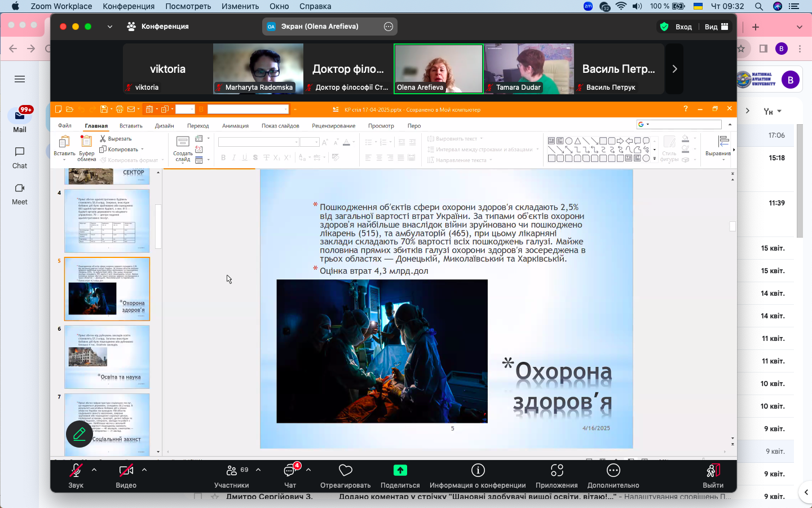Image resolution: width=812 pixels, height=508 pixels.
Task: Switch to the Анимация ribbon tab
Action: 235,126
